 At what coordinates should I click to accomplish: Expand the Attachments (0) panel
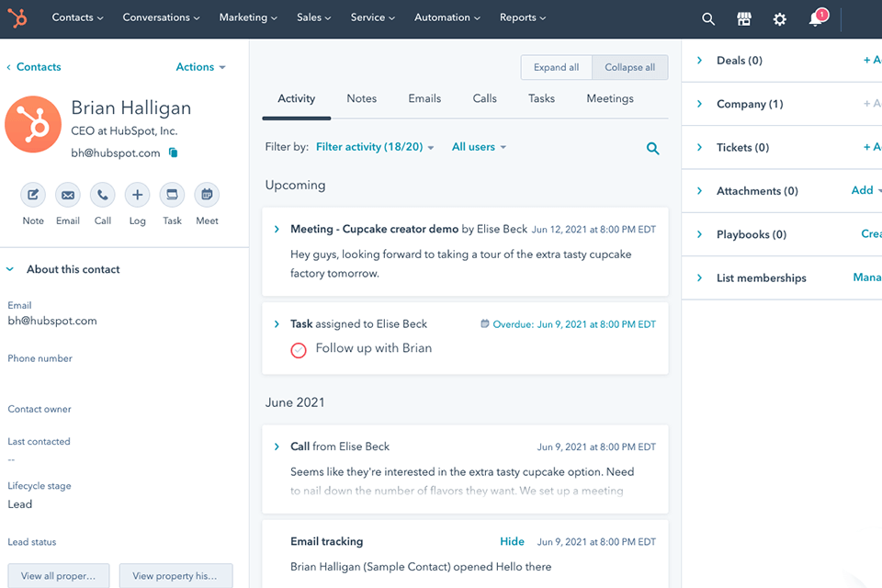[700, 191]
